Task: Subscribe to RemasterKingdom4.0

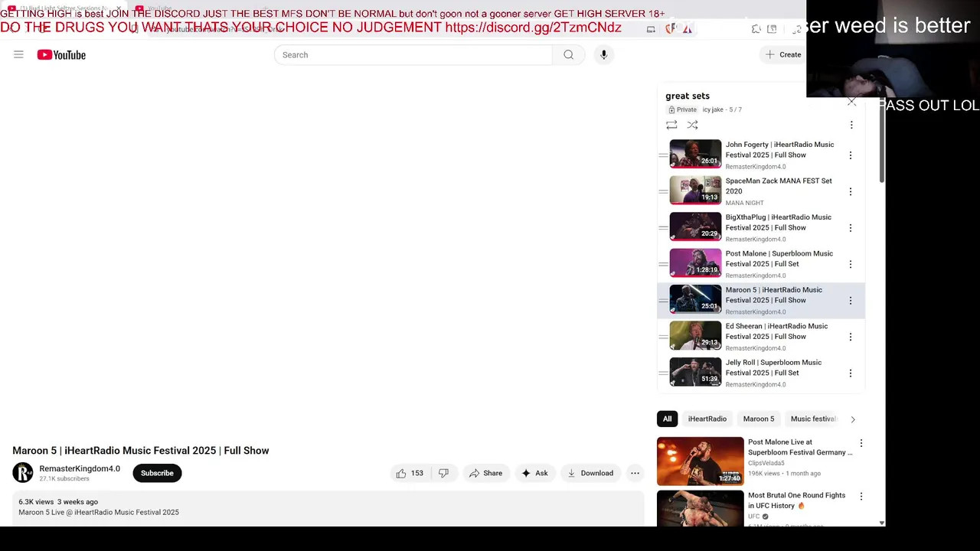Action: point(157,473)
